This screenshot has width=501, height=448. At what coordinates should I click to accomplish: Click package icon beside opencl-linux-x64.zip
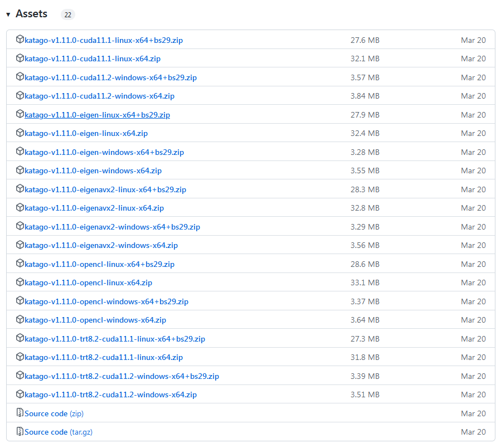pyautogui.click(x=20, y=283)
